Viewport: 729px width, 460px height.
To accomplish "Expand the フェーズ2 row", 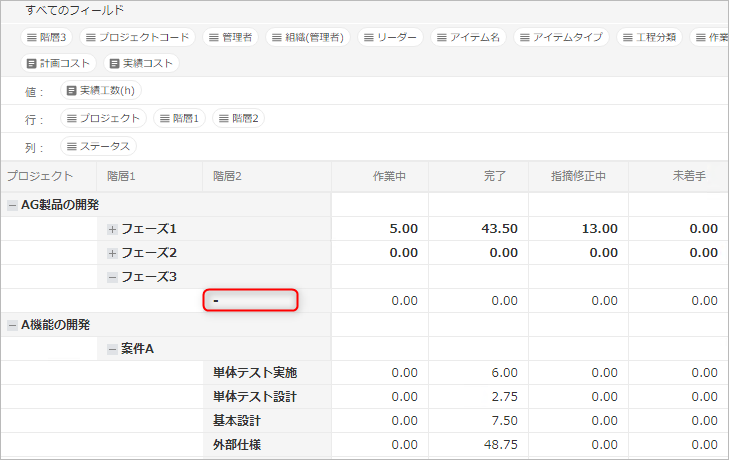I will (112, 253).
